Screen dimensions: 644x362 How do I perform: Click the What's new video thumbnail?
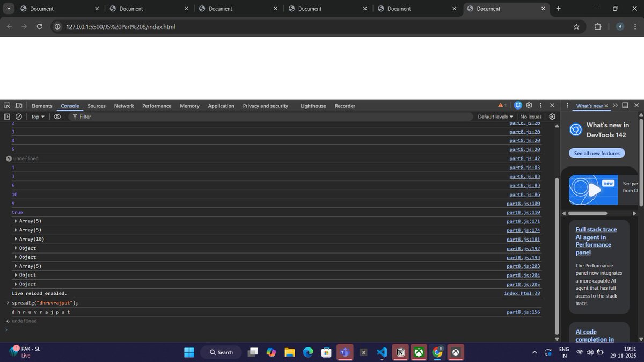tap(593, 189)
